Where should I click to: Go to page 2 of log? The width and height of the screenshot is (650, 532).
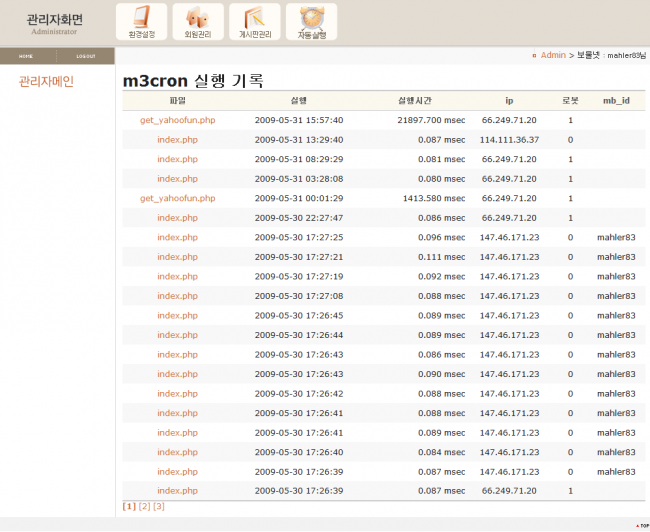144,507
